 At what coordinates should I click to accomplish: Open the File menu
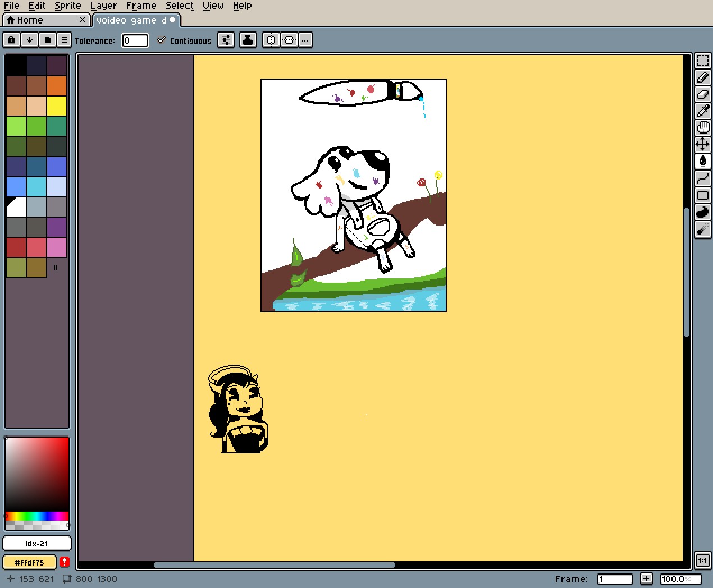[11, 6]
